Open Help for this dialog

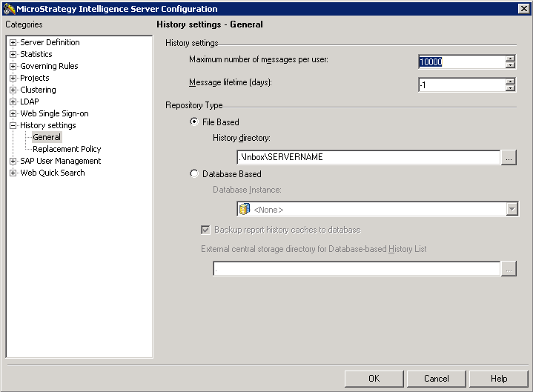point(499,379)
